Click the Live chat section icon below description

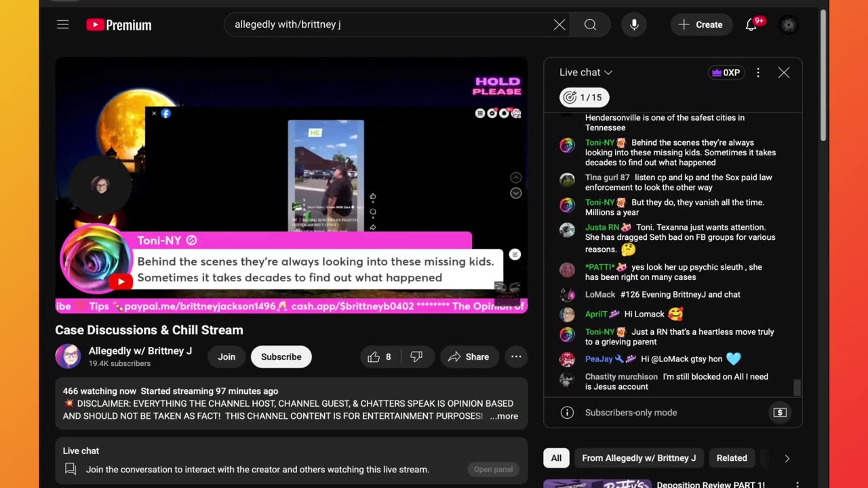[70, 469]
